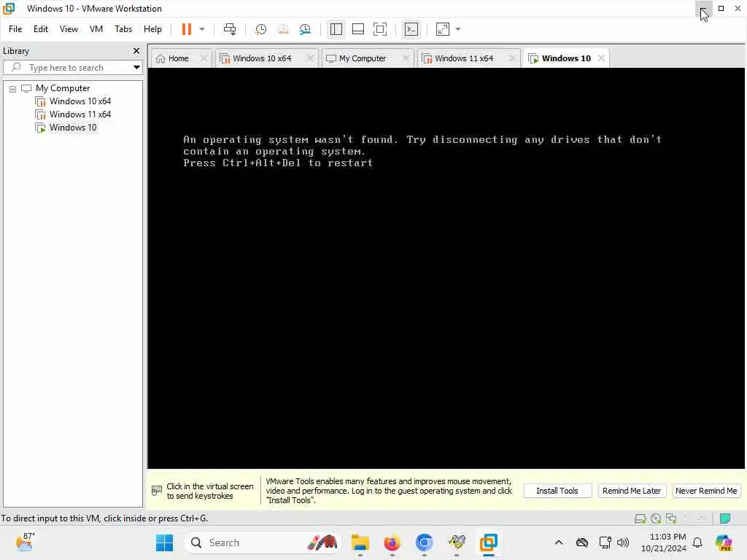This screenshot has height=560, width=747.
Task: Open the weather widget showing 87°
Action: pos(25,542)
